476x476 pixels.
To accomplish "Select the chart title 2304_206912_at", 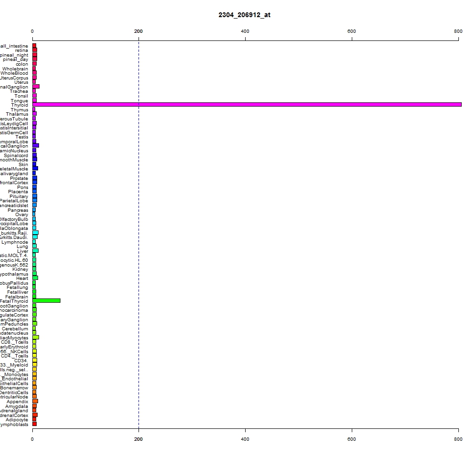I will point(244,15).
